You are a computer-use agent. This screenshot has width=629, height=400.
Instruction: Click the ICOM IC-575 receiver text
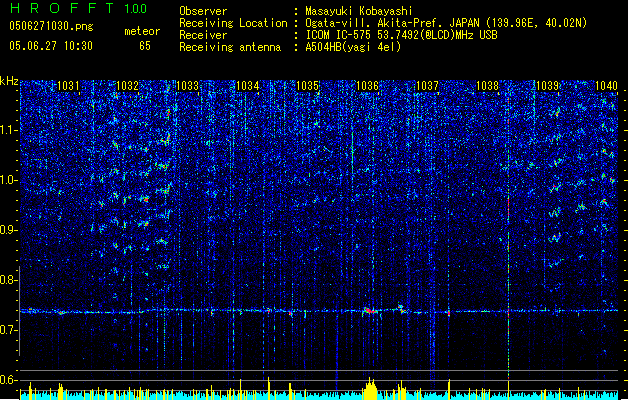tap(401, 35)
